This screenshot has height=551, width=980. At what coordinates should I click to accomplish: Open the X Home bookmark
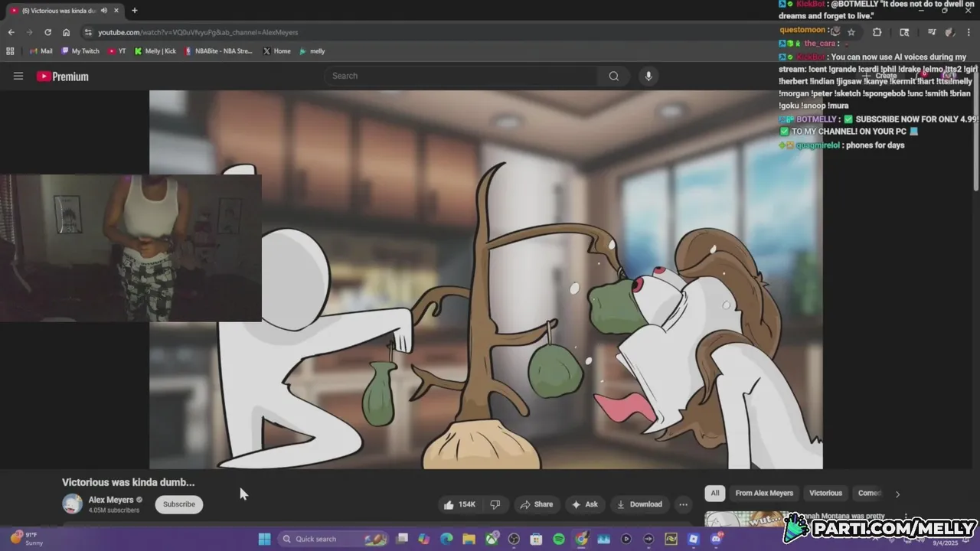point(276,51)
